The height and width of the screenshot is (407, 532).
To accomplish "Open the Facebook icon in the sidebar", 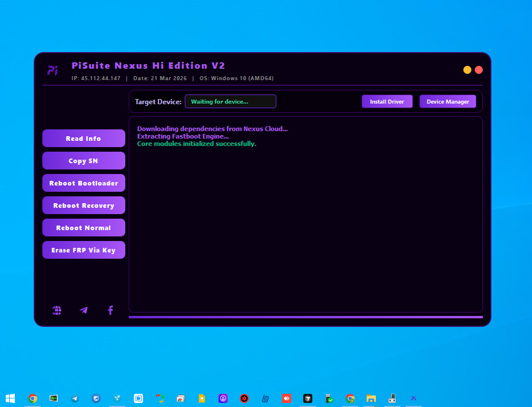I will [x=110, y=310].
